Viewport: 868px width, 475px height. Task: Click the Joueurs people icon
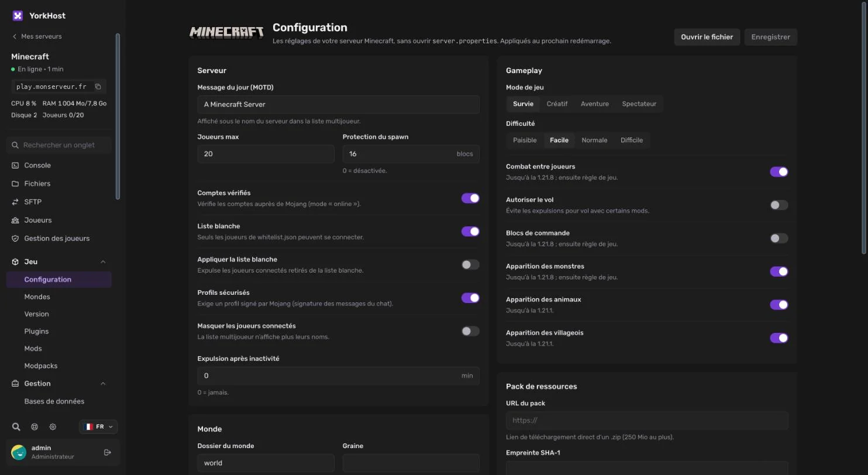coord(15,221)
